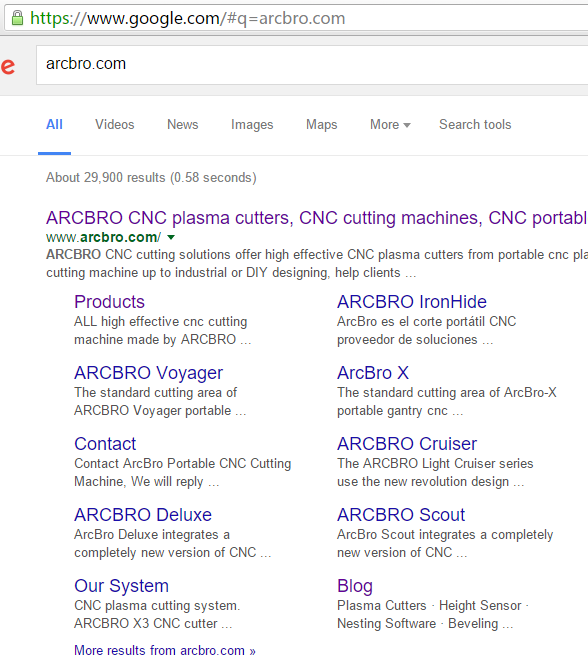Click the 'The ARCBRO Light Cruiser series' snippet
This screenshot has width=588, height=669.
435,464
